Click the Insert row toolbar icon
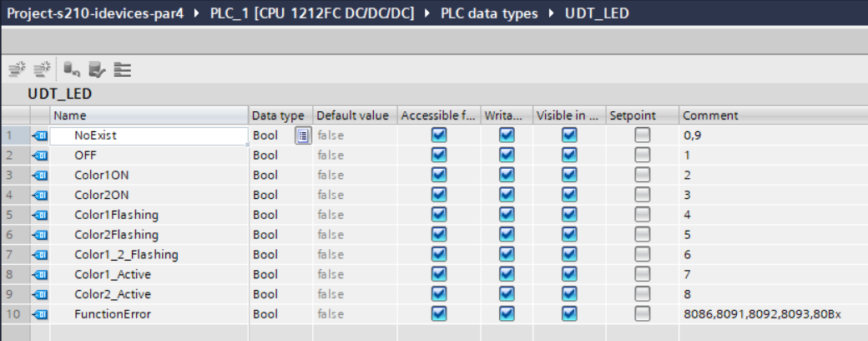The image size is (868, 341). tap(18, 69)
